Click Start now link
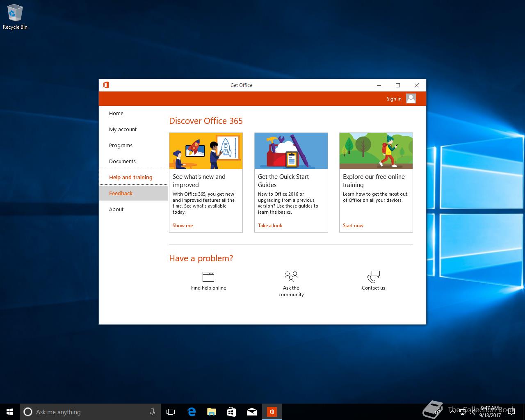The width and height of the screenshot is (525, 420). (x=353, y=225)
